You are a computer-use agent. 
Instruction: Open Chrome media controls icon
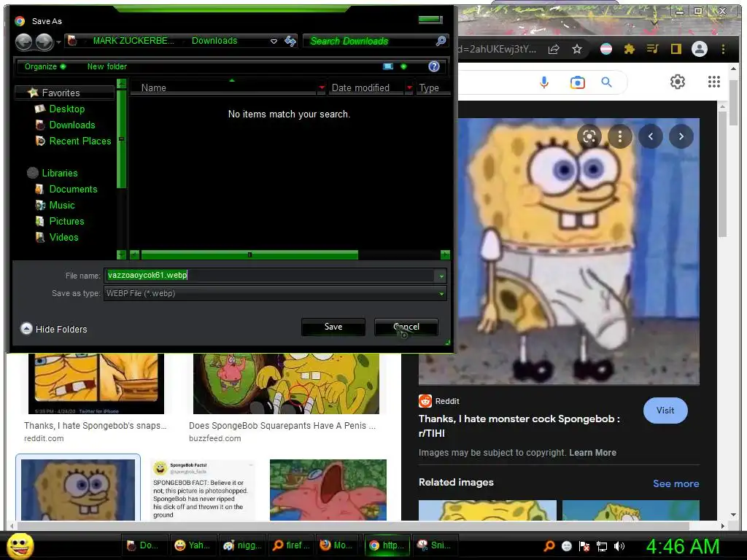point(653,49)
